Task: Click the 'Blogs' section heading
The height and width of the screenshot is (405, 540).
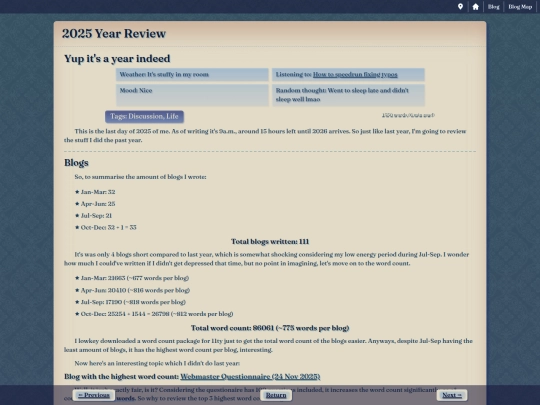Action: click(76, 163)
